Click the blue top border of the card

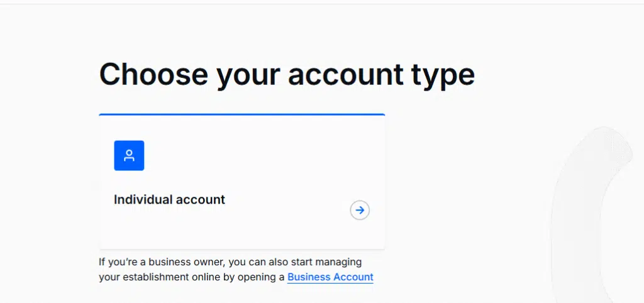coord(241,115)
